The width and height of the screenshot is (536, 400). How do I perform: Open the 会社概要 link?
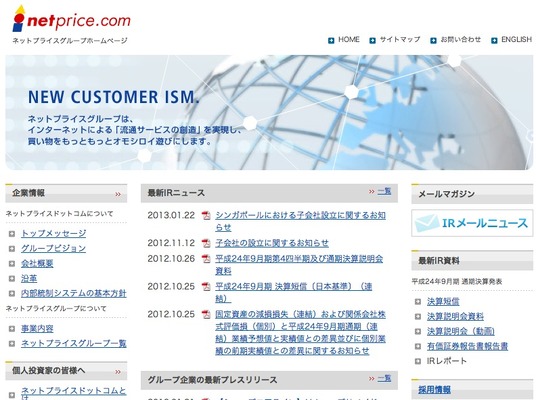point(37,263)
